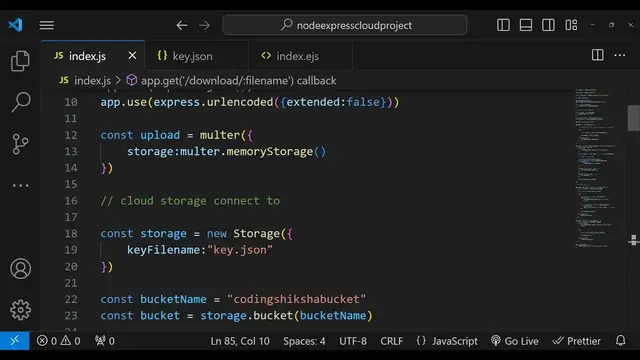The height and width of the screenshot is (360, 640).
Task: Click storage.bucket(bucketName) on line 23
Action: 286,316
